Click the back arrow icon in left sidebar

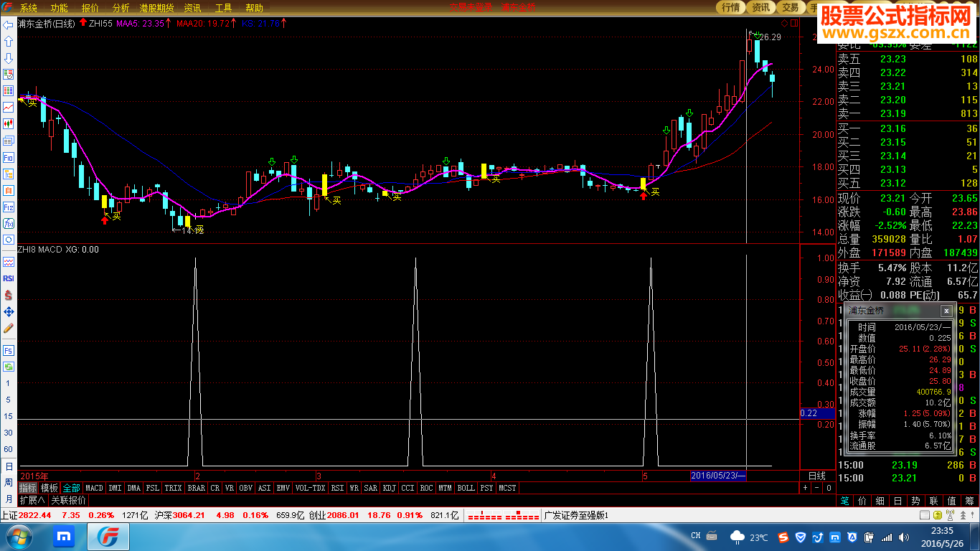(x=9, y=25)
